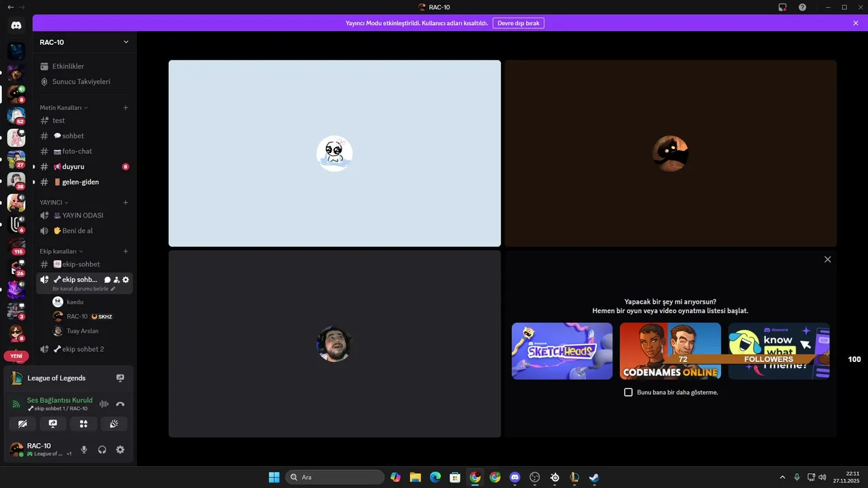Viewport: 868px width, 488px height.
Task: Dismiss the purple streamer mode banner
Action: (856, 23)
